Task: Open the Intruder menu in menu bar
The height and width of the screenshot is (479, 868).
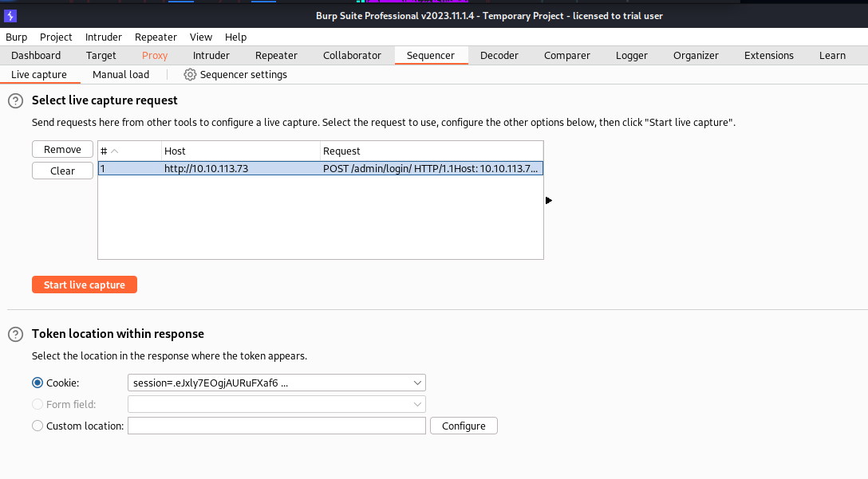Action: click(x=104, y=37)
